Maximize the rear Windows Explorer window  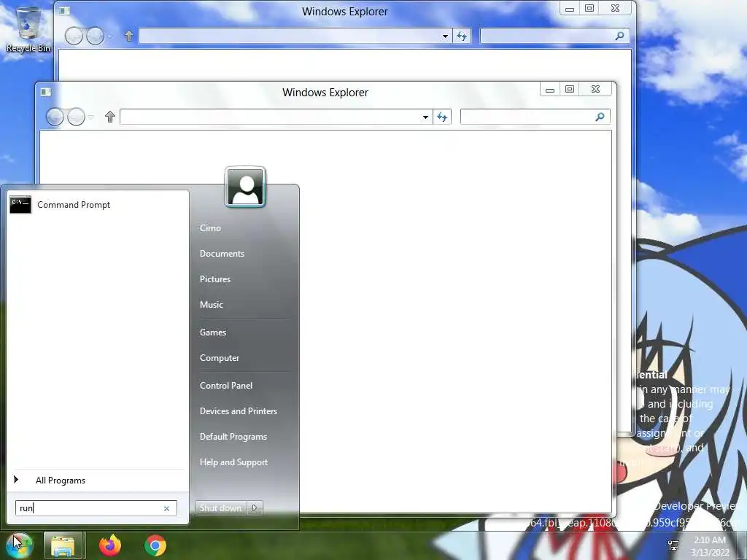589,8
